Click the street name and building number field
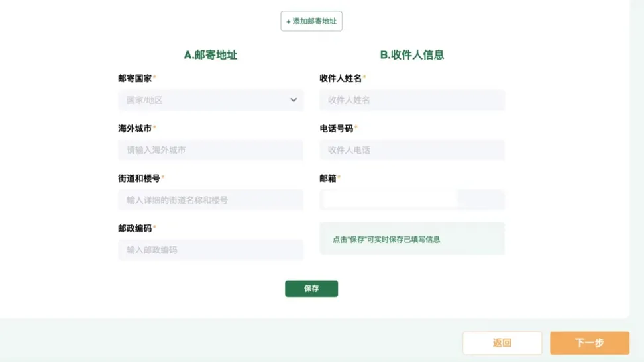The image size is (644, 362). [x=210, y=200]
